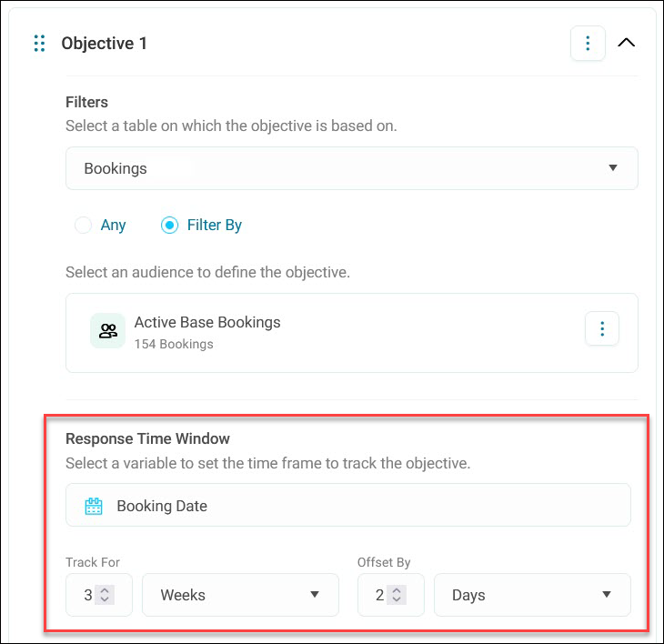Increase the Offset By value with up arrow
The width and height of the screenshot is (664, 644).
coord(397,590)
